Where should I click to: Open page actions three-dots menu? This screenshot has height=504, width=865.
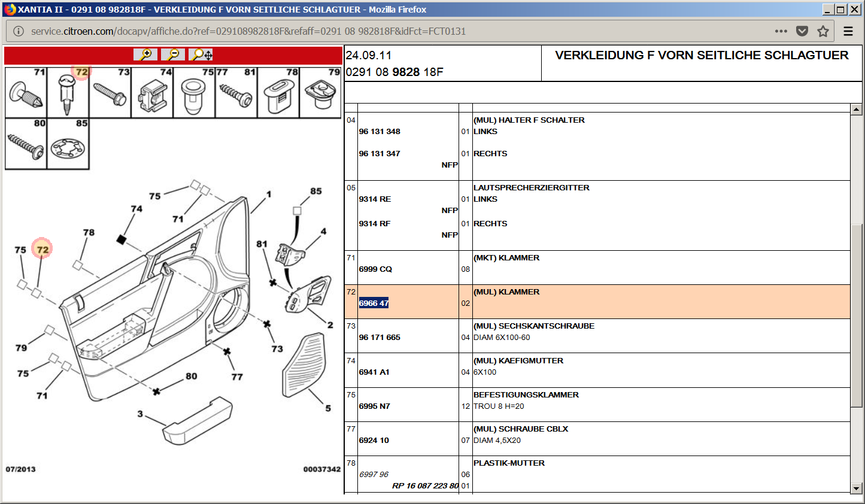(x=781, y=31)
